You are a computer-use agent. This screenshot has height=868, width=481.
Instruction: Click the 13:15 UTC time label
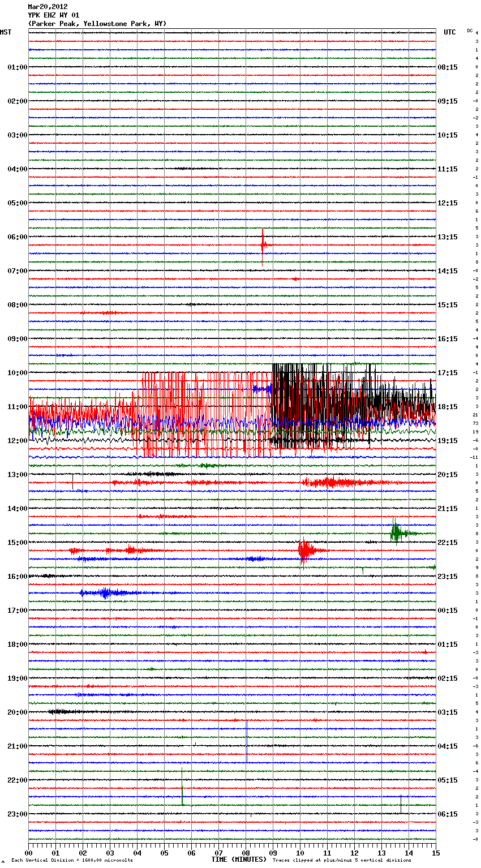point(448,237)
